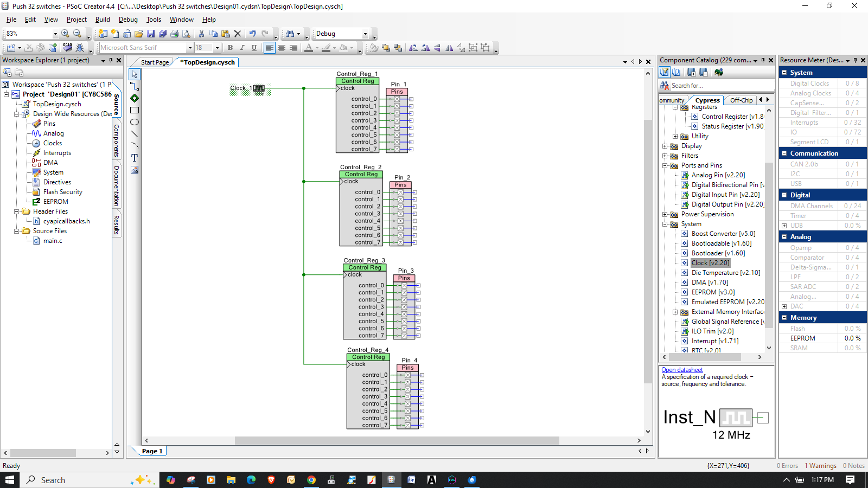Open the font color picker
Screen dimensions: 868x488
point(309,48)
